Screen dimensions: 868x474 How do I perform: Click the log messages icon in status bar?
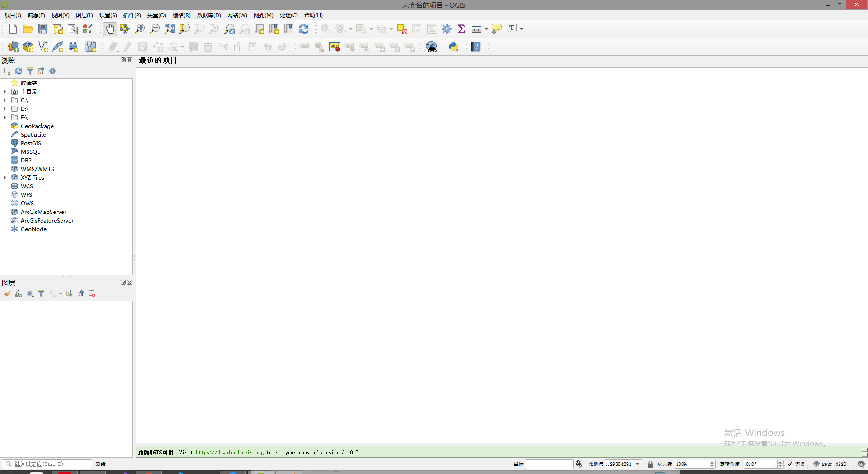tap(861, 464)
